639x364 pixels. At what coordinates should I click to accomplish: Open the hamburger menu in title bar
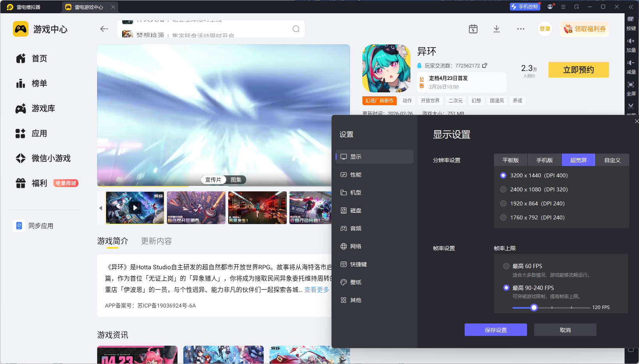[563, 7]
